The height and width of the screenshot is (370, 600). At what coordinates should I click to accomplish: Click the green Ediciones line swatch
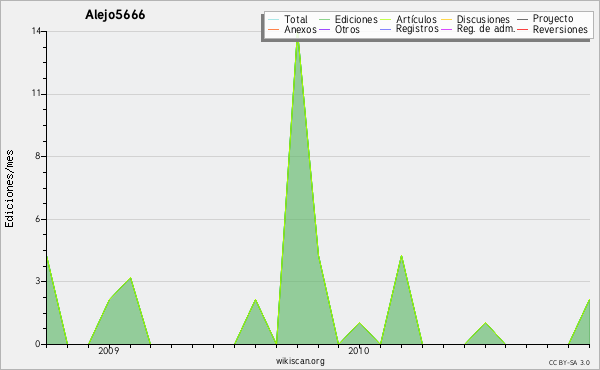tap(324, 19)
